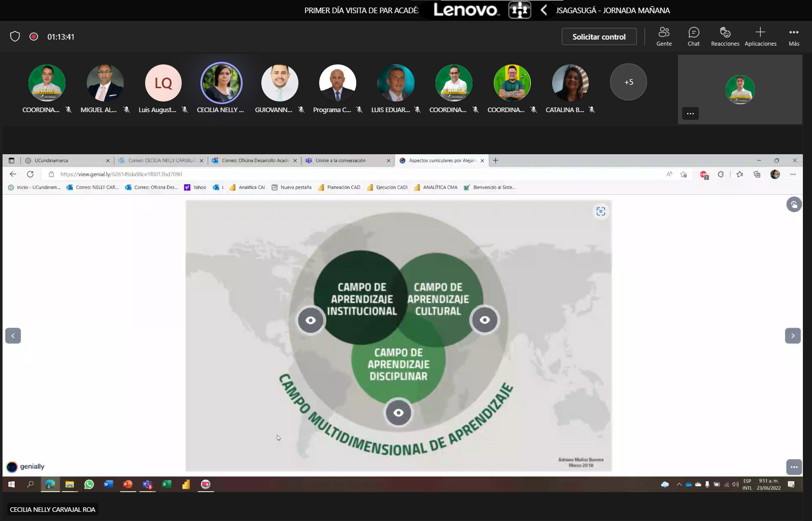
Task: Open the browser extensions puzzle icon
Action: click(721, 174)
